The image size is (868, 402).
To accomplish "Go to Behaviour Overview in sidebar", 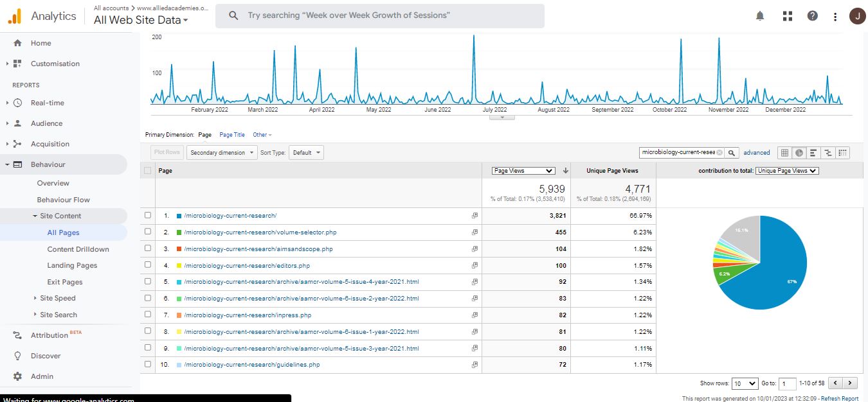I will pos(53,183).
